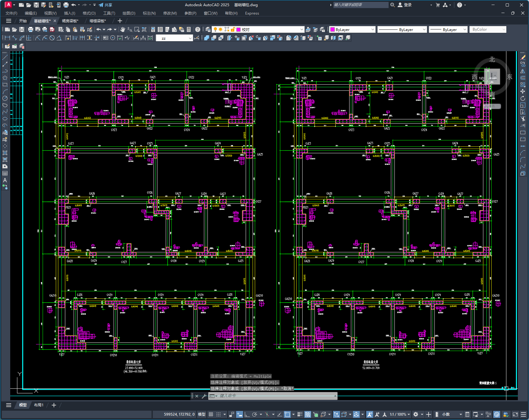This screenshot has width=529, height=420.
Task: Select the Multiline Text tool in left toolbar
Action: pyautogui.click(x=5, y=180)
